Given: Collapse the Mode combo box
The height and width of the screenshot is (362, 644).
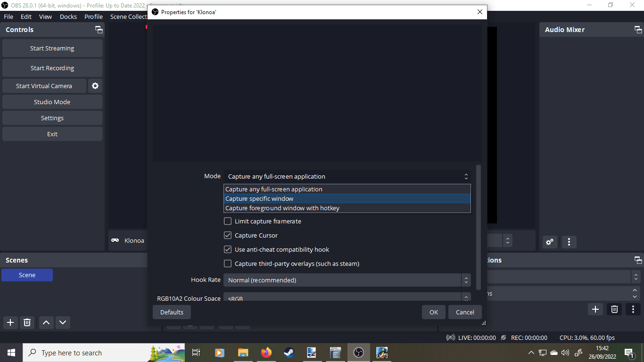Looking at the screenshot, I should 347,176.
